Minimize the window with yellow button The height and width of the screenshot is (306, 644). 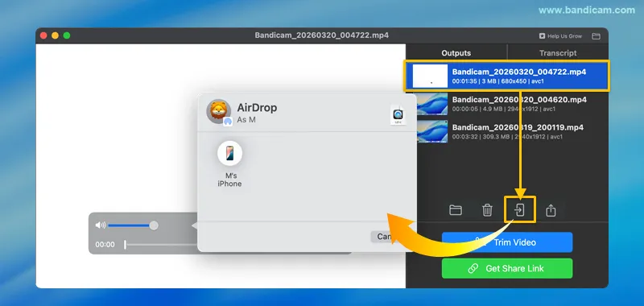pos(55,35)
